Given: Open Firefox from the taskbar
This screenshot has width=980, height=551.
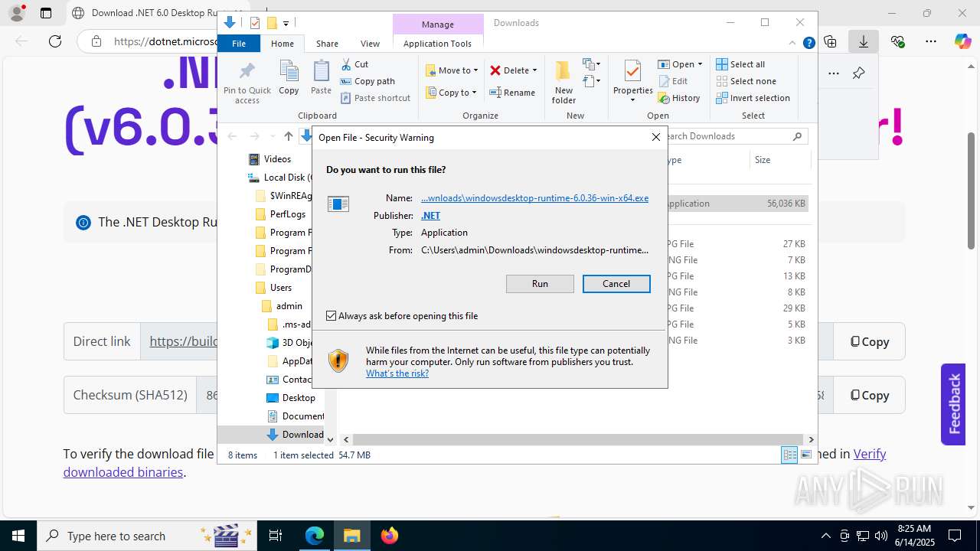Looking at the screenshot, I should click(390, 536).
